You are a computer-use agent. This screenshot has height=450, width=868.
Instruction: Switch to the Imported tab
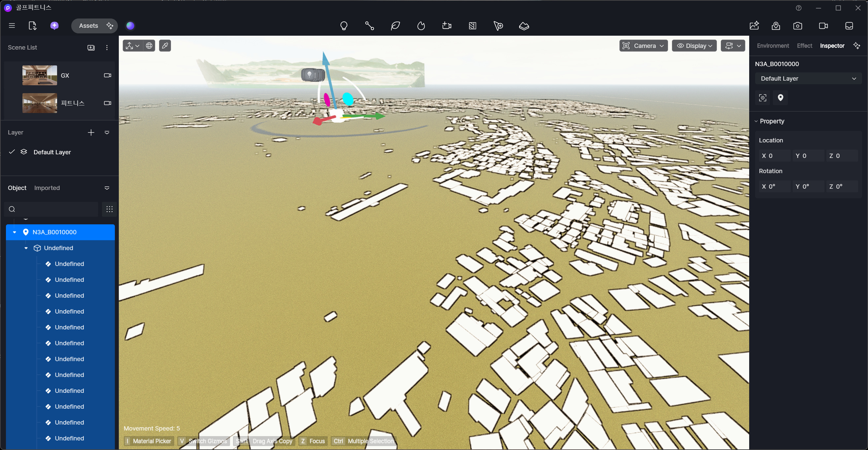[x=47, y=188]
